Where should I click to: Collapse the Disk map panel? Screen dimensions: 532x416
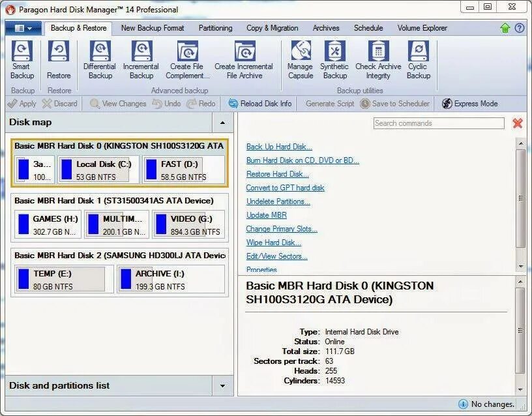pyautogui.click(x=222, y=123)
